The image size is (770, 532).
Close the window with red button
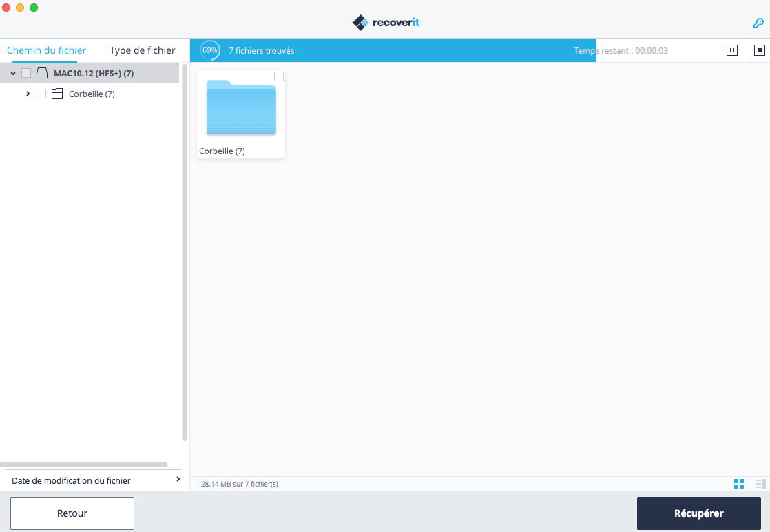(6, 8)
